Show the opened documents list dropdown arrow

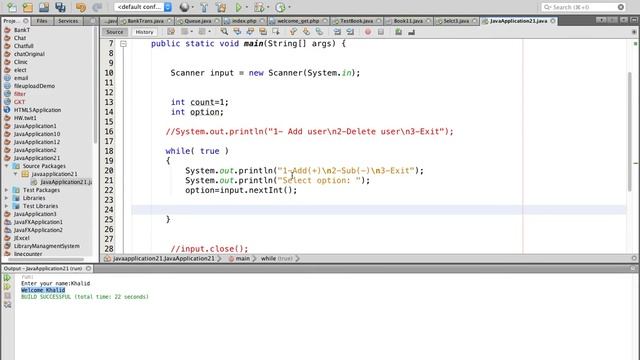624,20
